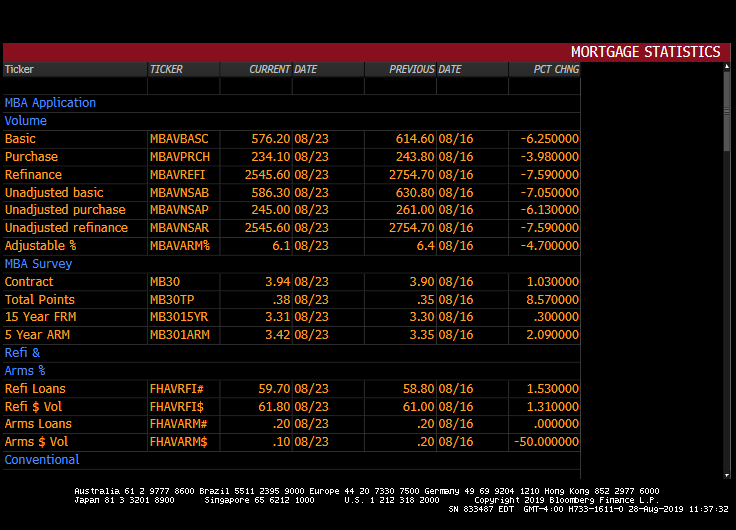Open the MBA Application section link

click(50, 103)
